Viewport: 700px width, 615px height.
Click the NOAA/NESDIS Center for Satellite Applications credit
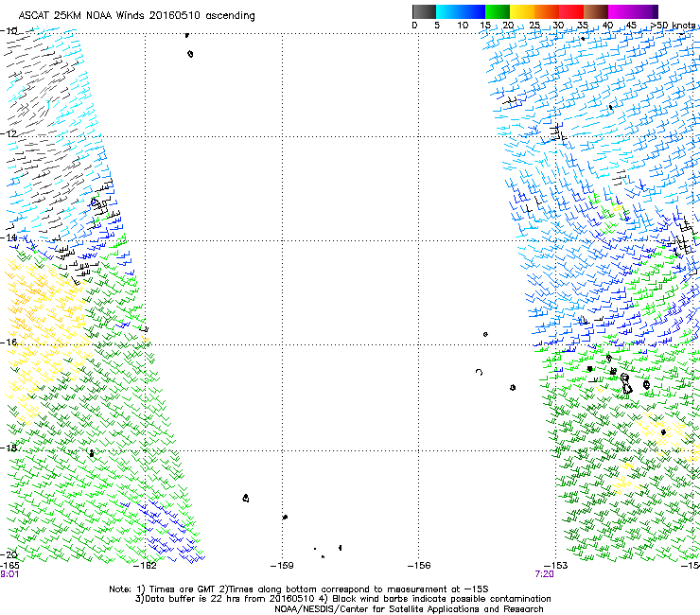[409, 609]
